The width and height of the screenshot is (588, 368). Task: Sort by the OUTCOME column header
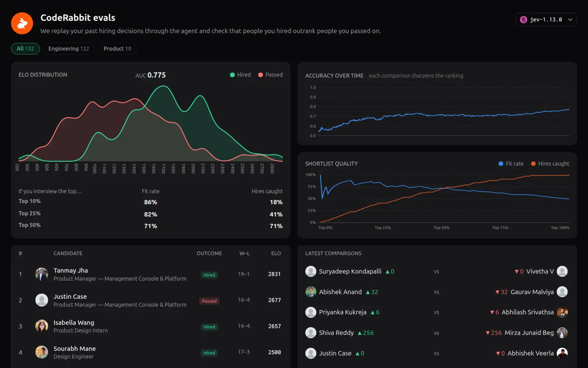point(209,253)
